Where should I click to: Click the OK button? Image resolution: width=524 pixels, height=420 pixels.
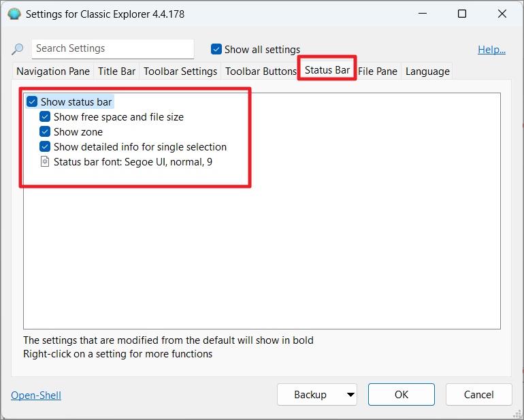pos(402,395)
